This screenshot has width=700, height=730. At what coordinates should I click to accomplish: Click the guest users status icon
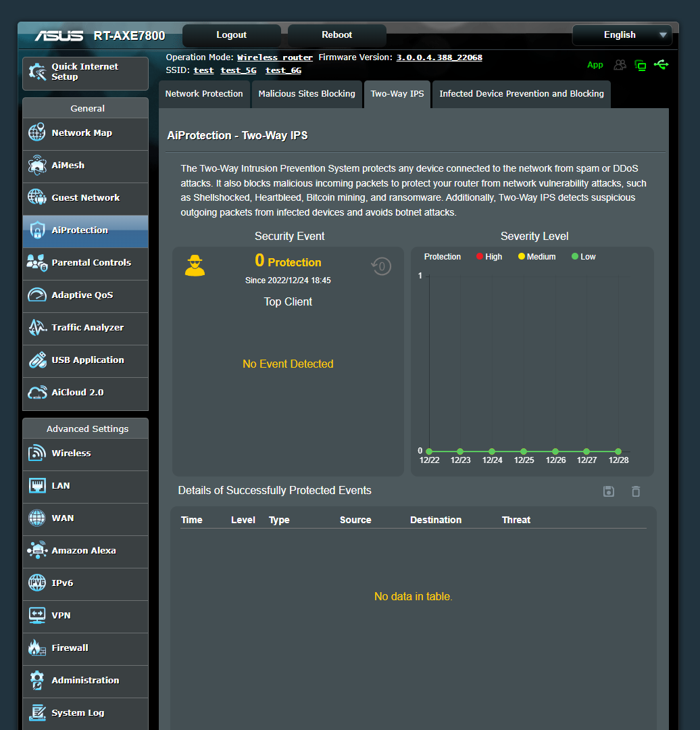click(620, 65)
